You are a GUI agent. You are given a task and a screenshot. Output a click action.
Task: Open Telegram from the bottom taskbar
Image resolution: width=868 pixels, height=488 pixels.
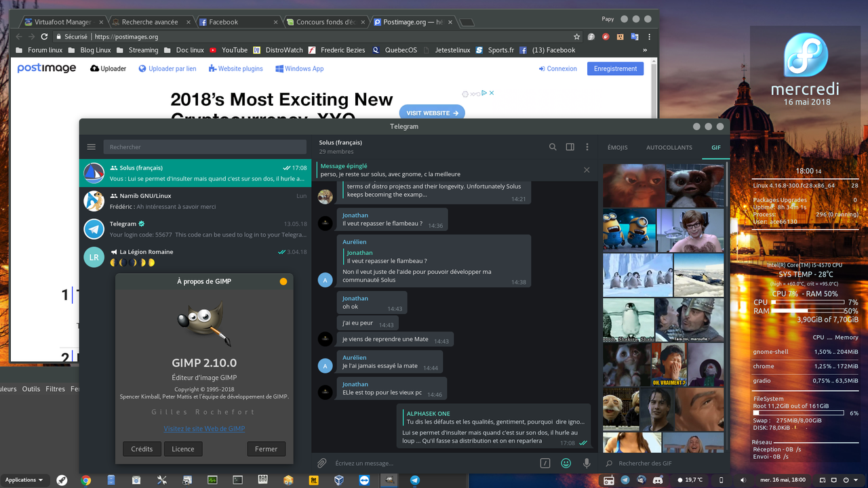coord(414,480)
